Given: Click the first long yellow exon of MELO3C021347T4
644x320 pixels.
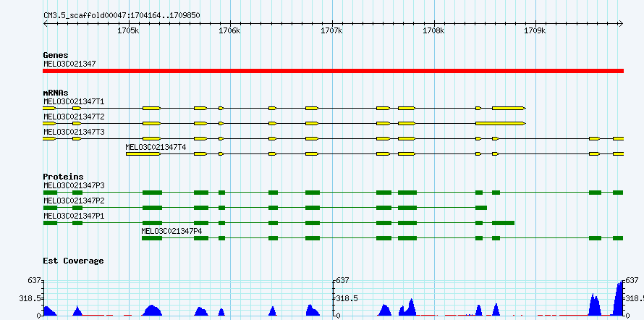Looking at the screenshot, I should click(x=143, y=153).
